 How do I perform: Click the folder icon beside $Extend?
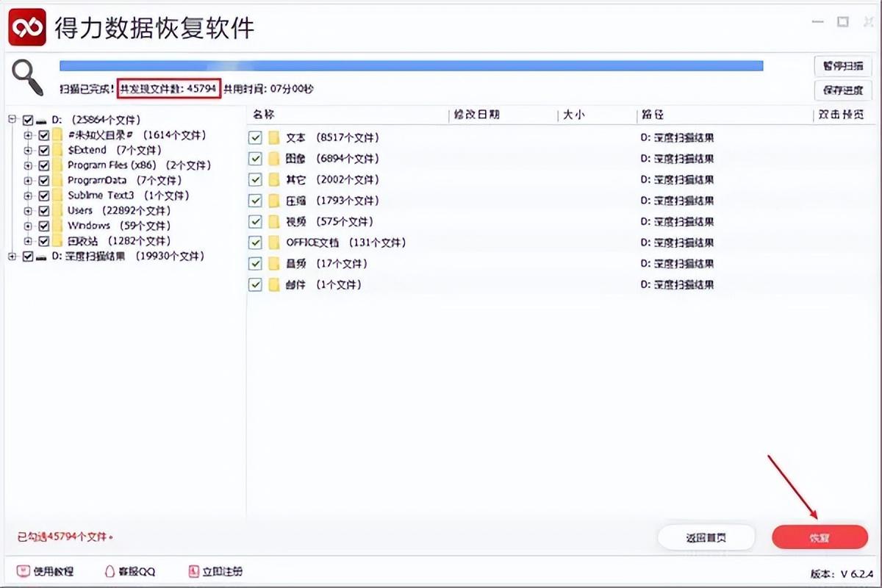point(57,150)
